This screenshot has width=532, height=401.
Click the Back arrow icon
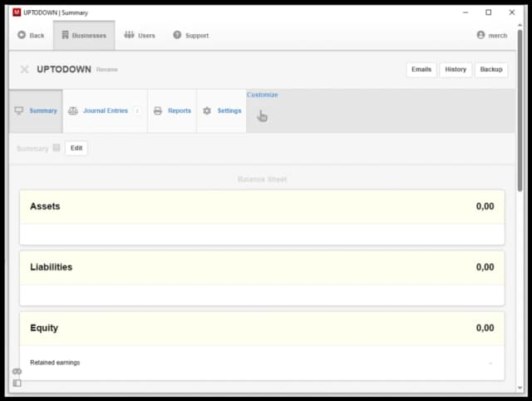(x=22, y=35)
